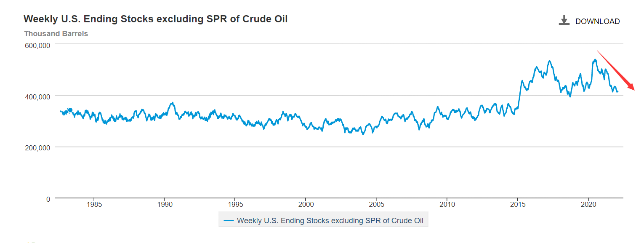Click the blue line swatch in the legend
The image size is (644, 243).
tap(229, 220)
